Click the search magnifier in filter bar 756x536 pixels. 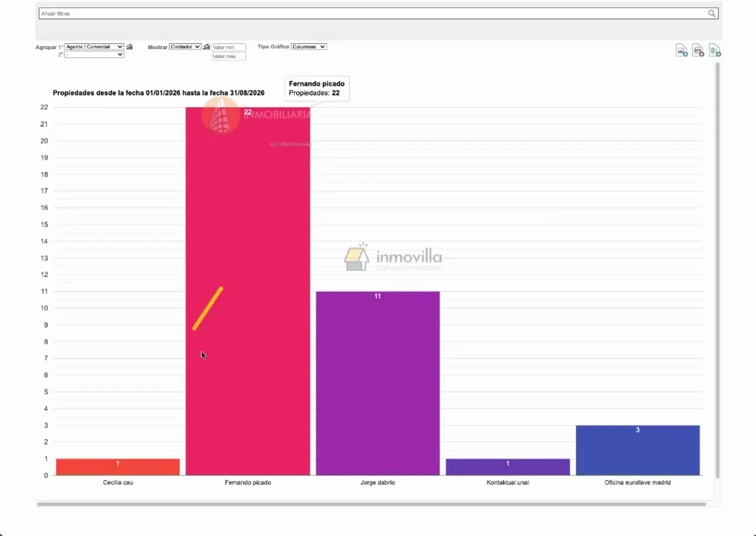pyautogui.click(x=712, y=13)
